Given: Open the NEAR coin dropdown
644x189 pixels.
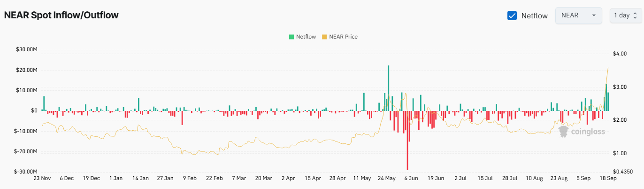Looking at the screenshot, I should click(578, 16).
